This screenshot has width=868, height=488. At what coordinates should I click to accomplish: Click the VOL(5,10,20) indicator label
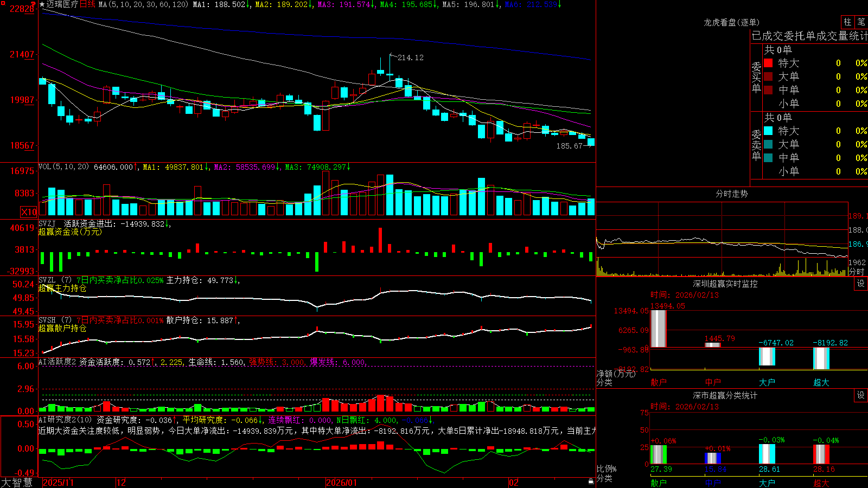point(63,167)
